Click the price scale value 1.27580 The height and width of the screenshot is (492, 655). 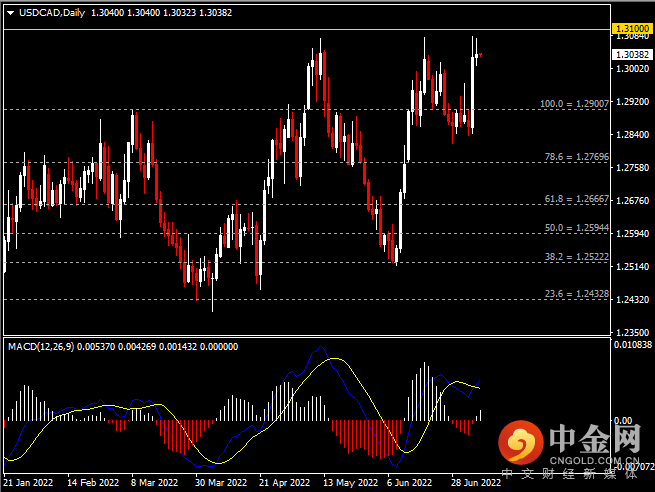click(x=632, y=167)
